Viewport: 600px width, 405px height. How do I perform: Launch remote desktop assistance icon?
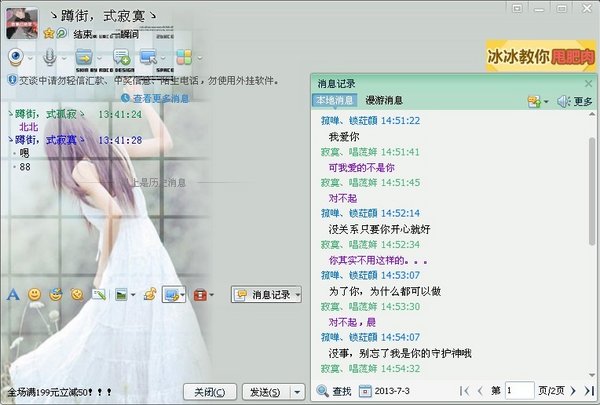click(x=148, y=57)
